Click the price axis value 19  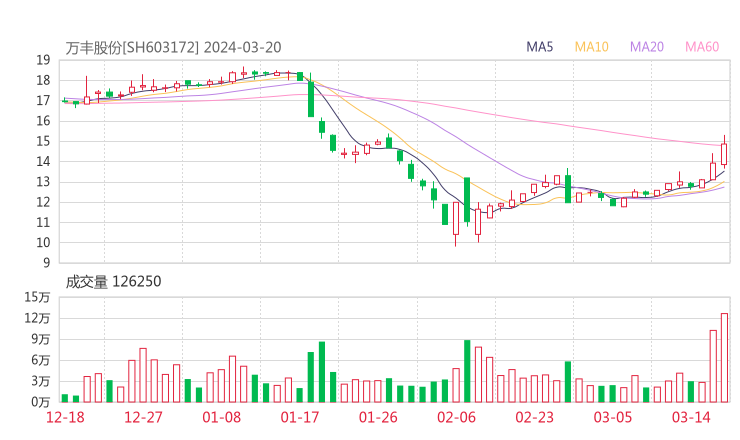(x=43, y=60)
